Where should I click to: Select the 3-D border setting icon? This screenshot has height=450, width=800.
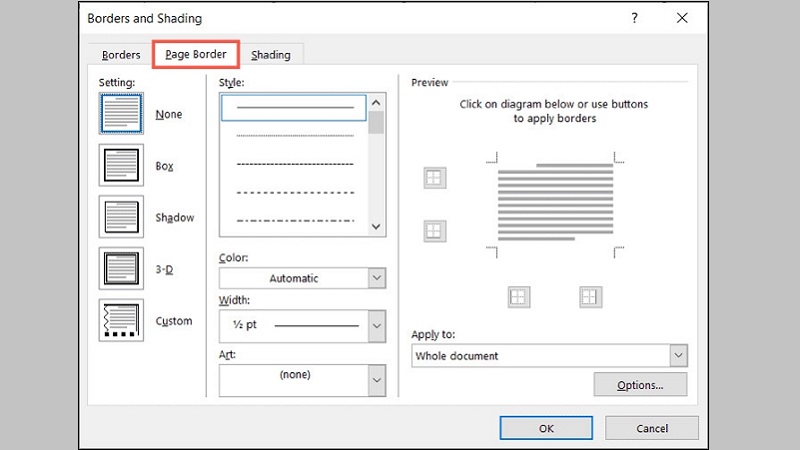[x=121, y=269]
